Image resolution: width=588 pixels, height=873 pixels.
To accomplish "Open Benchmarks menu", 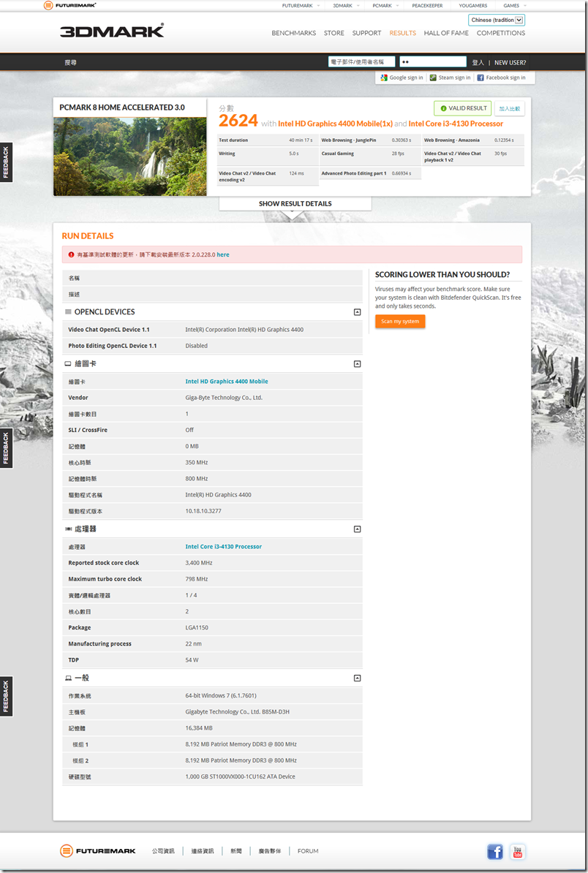I will click(293, 33).
